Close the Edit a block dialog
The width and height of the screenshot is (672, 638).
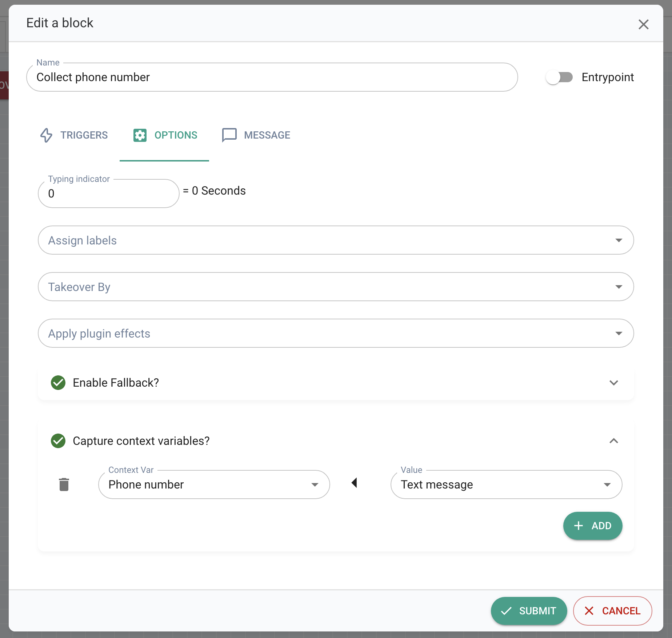[643, 24]
